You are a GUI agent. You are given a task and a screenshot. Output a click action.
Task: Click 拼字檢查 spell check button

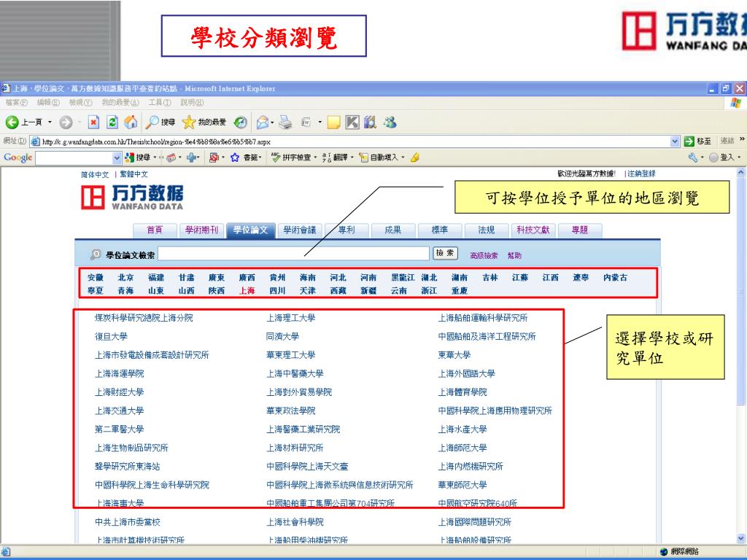291,157
